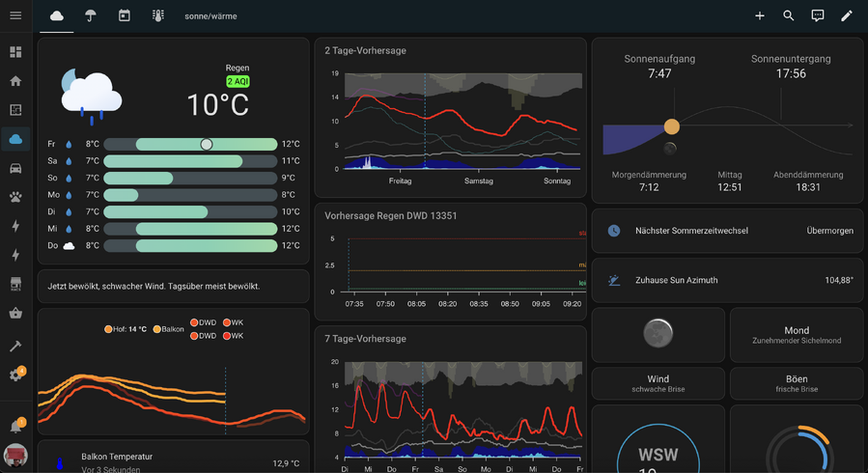Image resolution: width=868 pixels, height=473 pixels.
Task: Open the paw pets dashboard in sidebar
Action: (15, 197)
